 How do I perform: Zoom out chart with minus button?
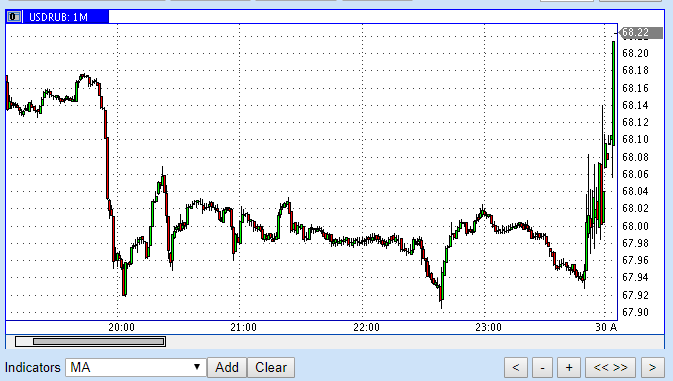coord(543,368)
